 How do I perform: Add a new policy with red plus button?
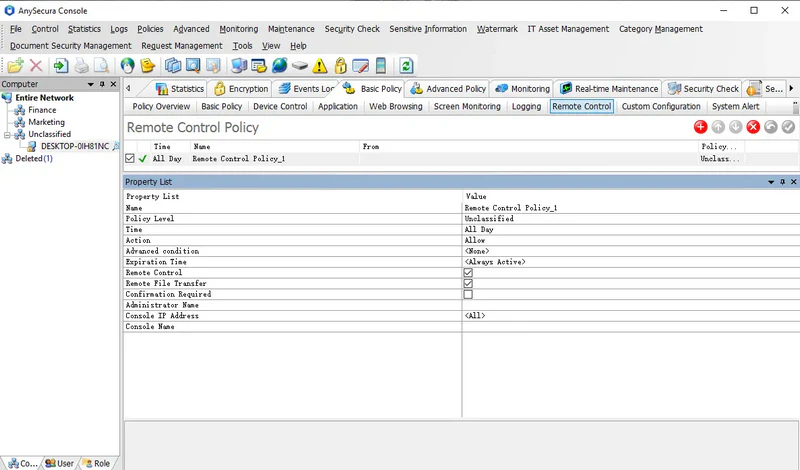click(701, 127)
